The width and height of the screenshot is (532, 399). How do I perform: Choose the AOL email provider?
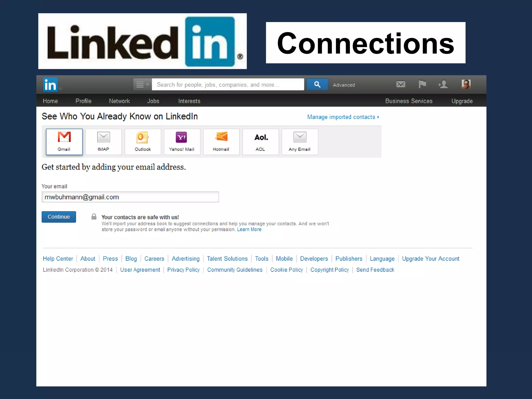(261, 142)
